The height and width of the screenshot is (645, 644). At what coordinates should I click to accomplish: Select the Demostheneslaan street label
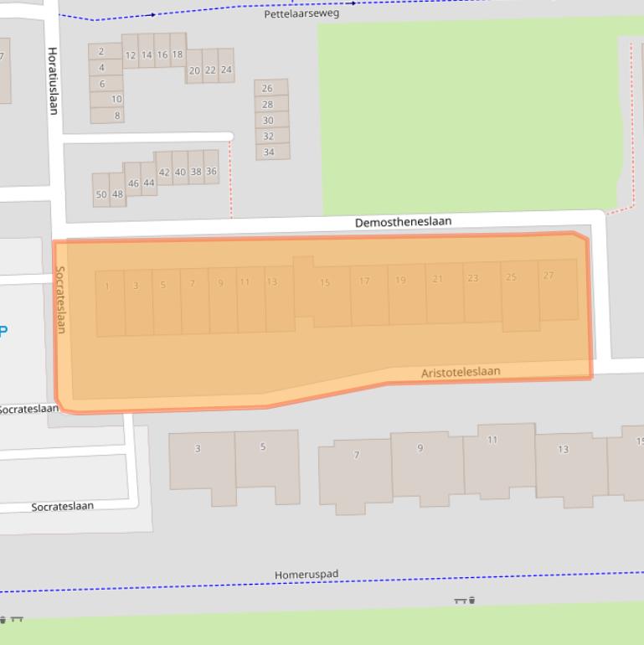(403, 222)
